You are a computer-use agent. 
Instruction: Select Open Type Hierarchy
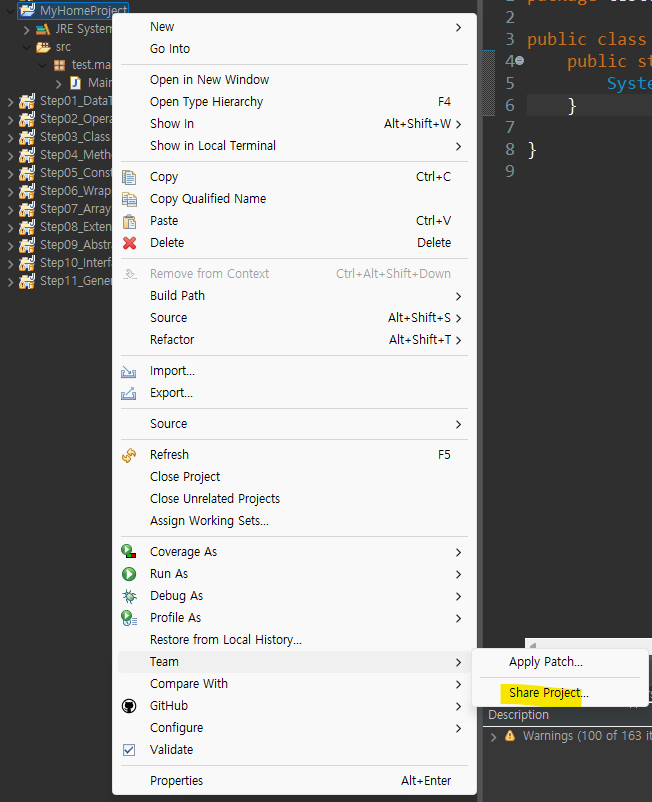(294, 102)
